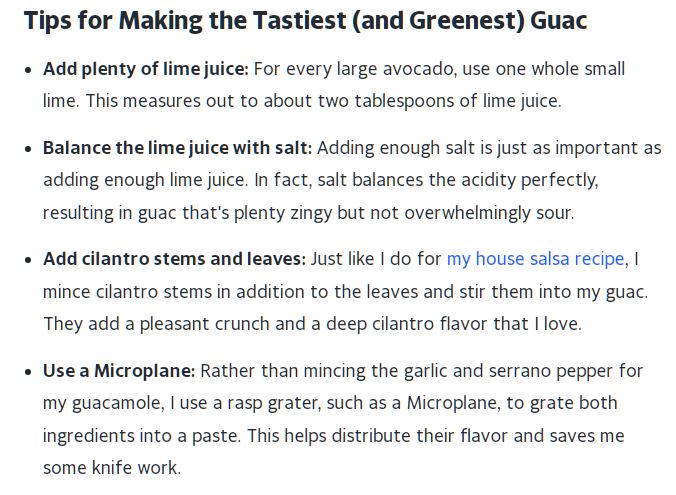Click the bold "Add plenty of lime juice:" label

146,69
